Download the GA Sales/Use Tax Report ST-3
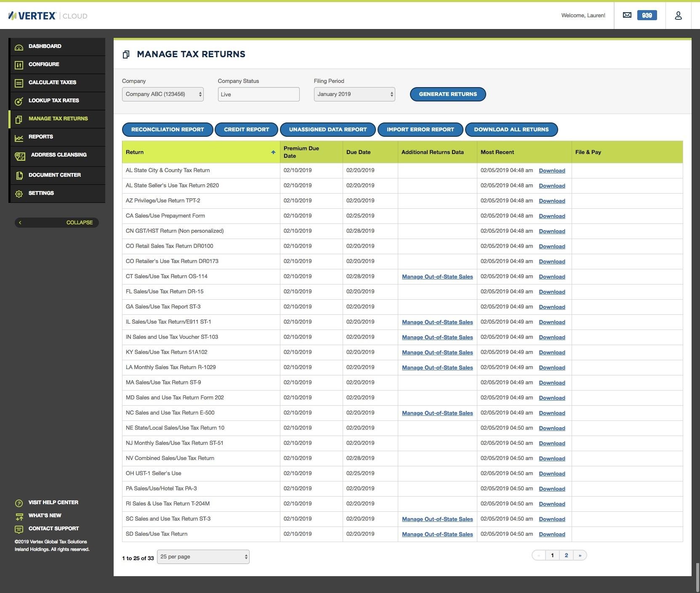 click(x=552, y=307)
